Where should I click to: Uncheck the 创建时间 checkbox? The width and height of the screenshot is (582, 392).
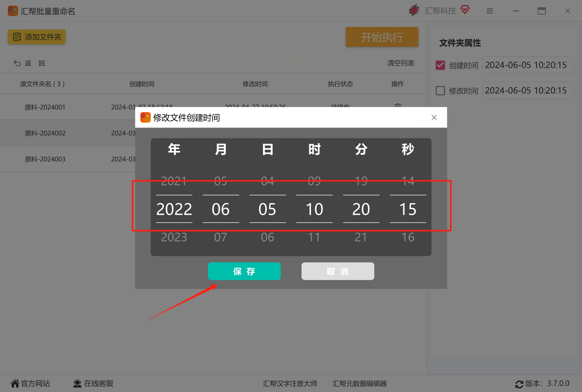coord(440,65)
